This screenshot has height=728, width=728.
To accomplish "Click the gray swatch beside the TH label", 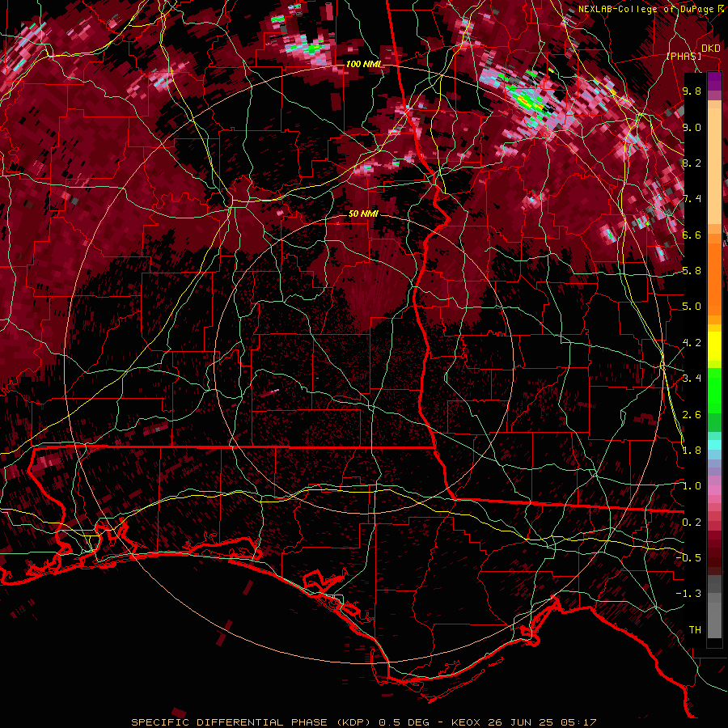I will click(x=714, y=622).
